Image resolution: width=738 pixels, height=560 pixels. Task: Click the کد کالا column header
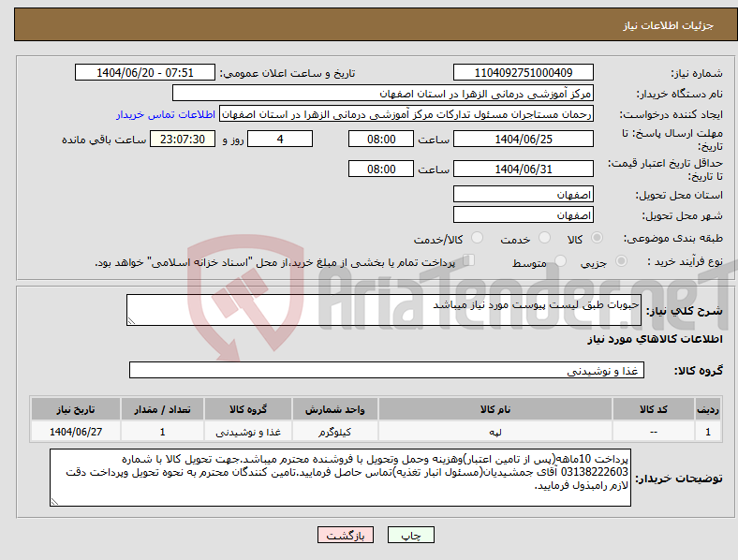[x=654, y=409]
